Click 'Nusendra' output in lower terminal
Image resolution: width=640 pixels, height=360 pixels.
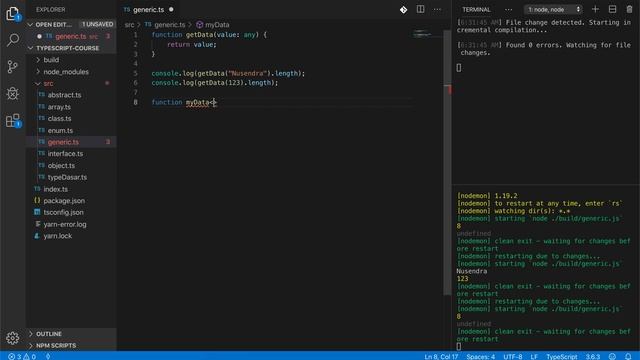(x=471, y=271)
